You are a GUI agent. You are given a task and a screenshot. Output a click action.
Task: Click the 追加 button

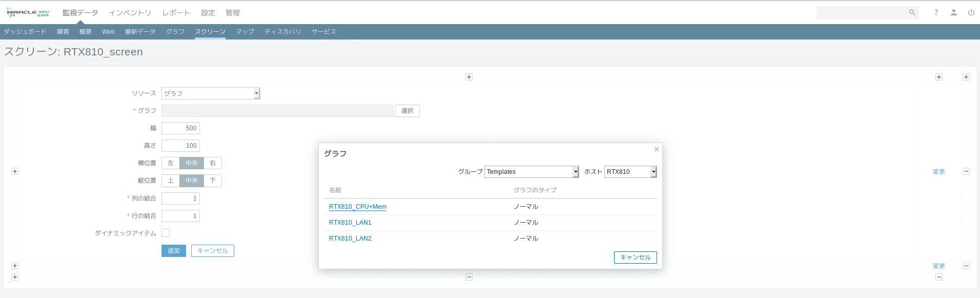coord(173,251)
